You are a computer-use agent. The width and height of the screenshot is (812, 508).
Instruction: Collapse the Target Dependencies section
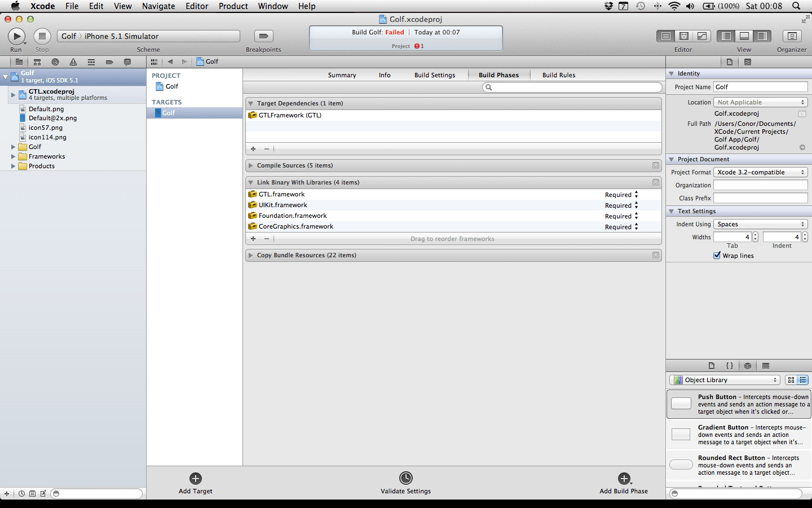pos(251,103)
